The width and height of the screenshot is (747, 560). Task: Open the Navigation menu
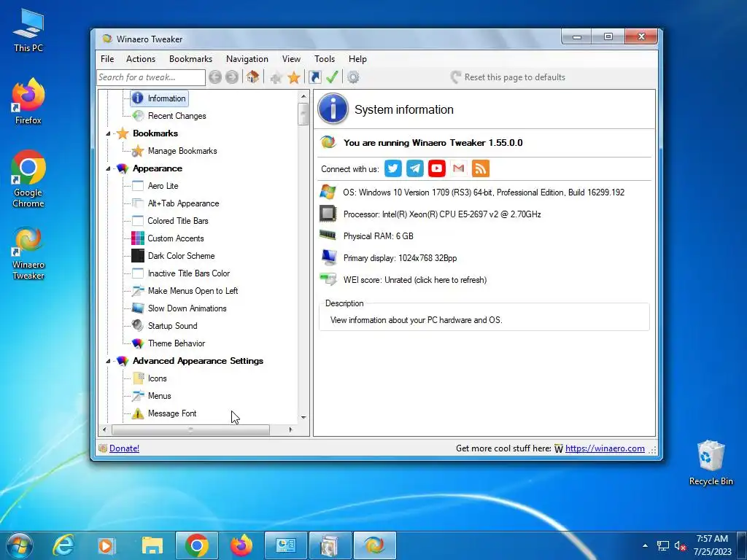coord(247,59)
